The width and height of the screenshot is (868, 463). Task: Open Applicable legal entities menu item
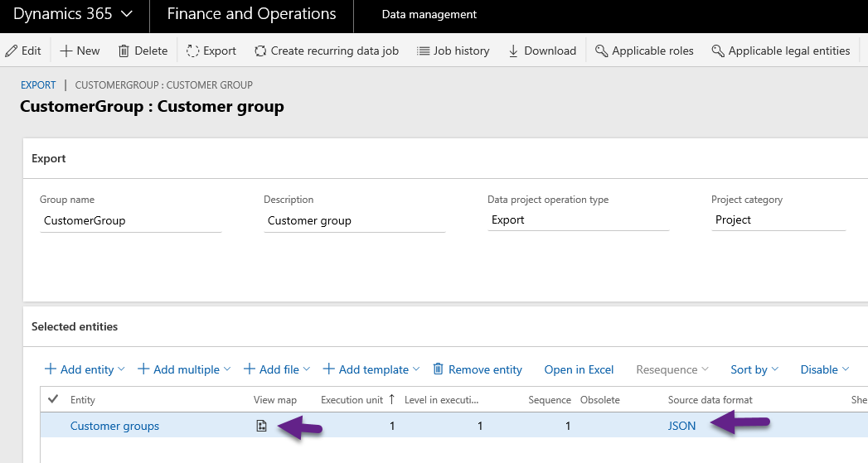point(780,51)
